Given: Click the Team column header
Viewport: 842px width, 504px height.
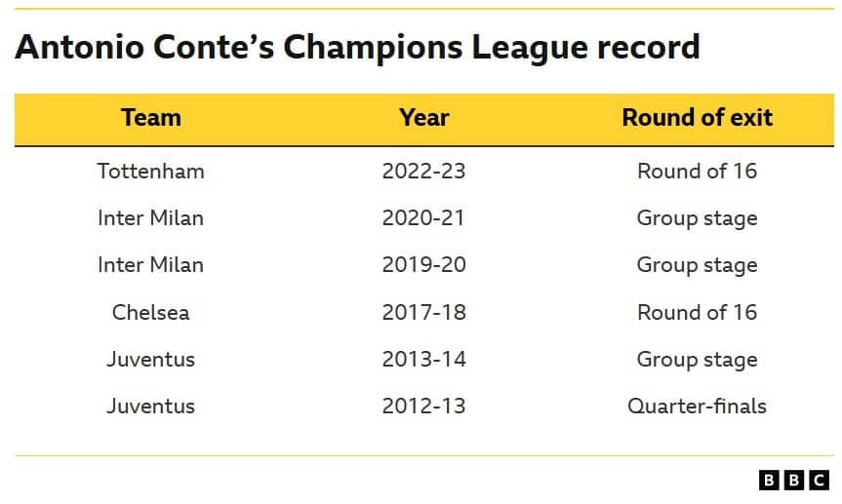Looking at the screenshot, I should pos(150,118).
